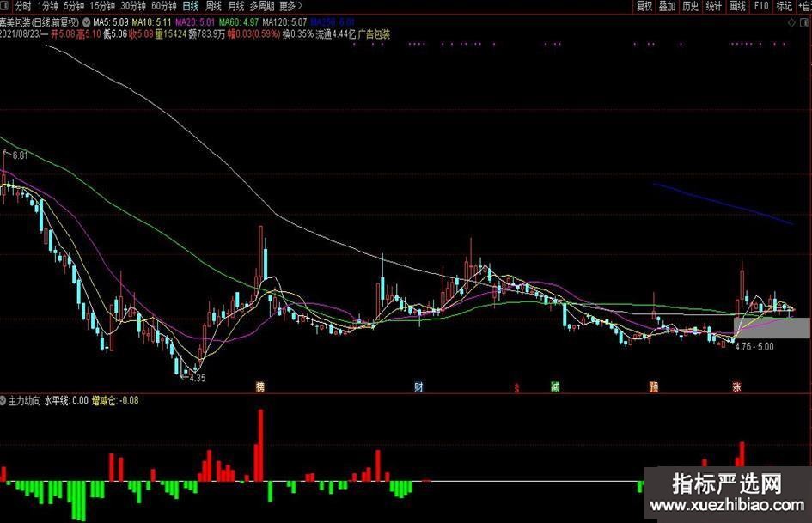Click the 幅0.03(0.59%) change value
This screenshot has width=812, height=523.
tap(253, 34)
